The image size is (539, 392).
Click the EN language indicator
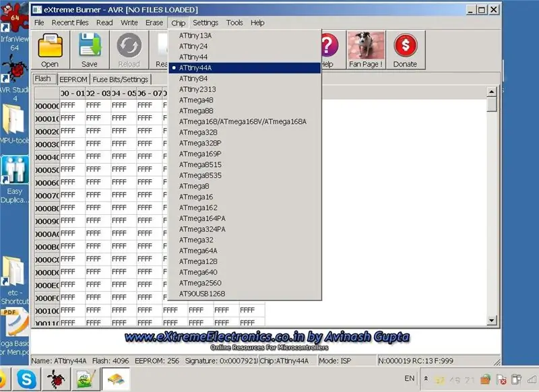[410, 379]
